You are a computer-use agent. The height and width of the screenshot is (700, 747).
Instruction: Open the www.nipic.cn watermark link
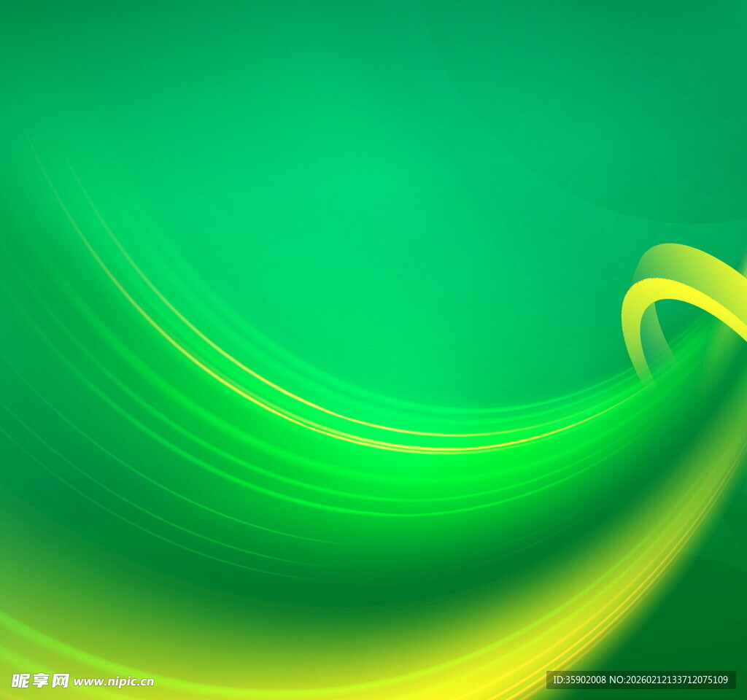coord(114,682)
